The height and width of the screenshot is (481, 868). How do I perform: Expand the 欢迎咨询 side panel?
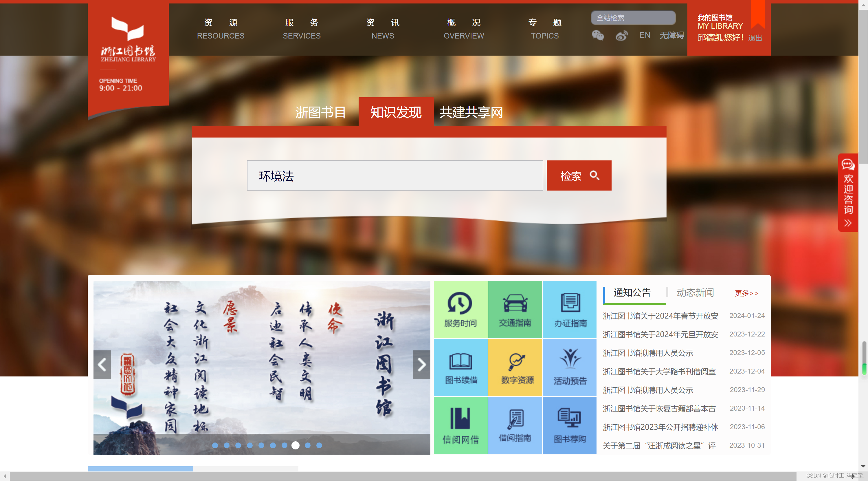tap(848, 192)
